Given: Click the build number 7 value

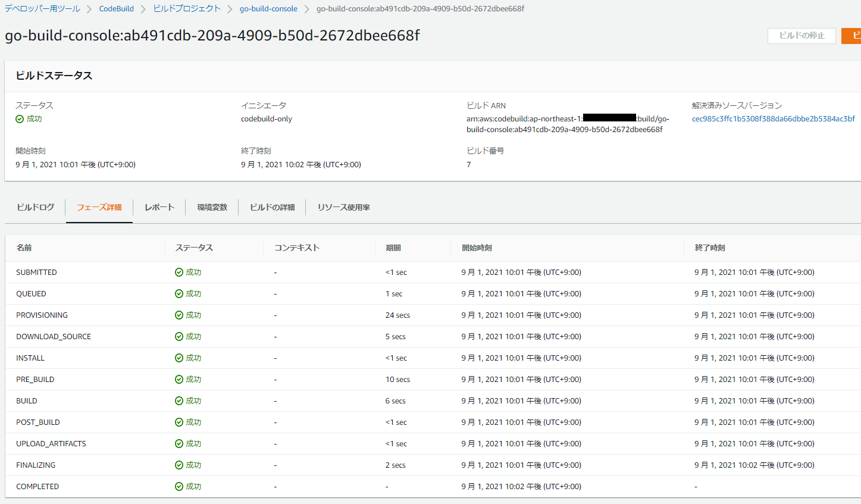Looking at the screenshot, I should click(469, 165).
